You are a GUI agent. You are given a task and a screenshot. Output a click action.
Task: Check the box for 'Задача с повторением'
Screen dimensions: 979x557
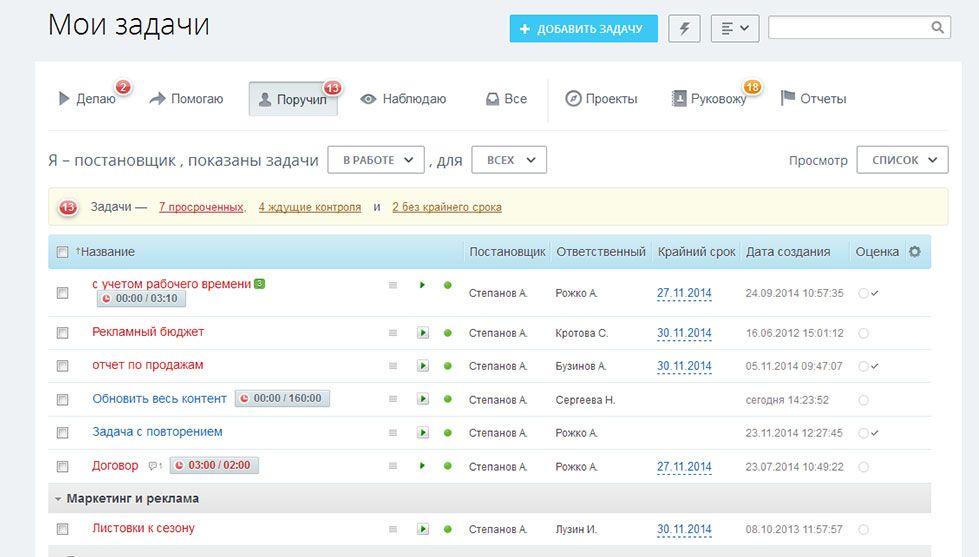pos(62,433)
